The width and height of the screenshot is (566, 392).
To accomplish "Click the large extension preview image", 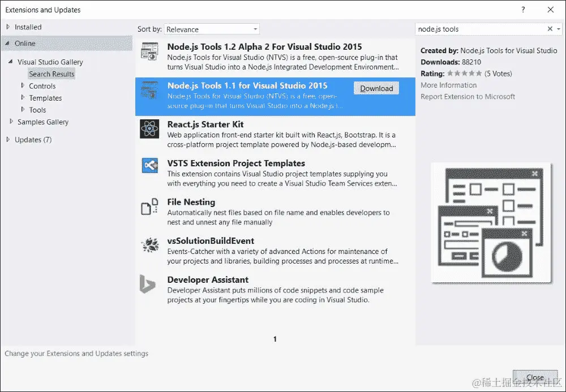I will pyautogui.click(x=491, y=223).
